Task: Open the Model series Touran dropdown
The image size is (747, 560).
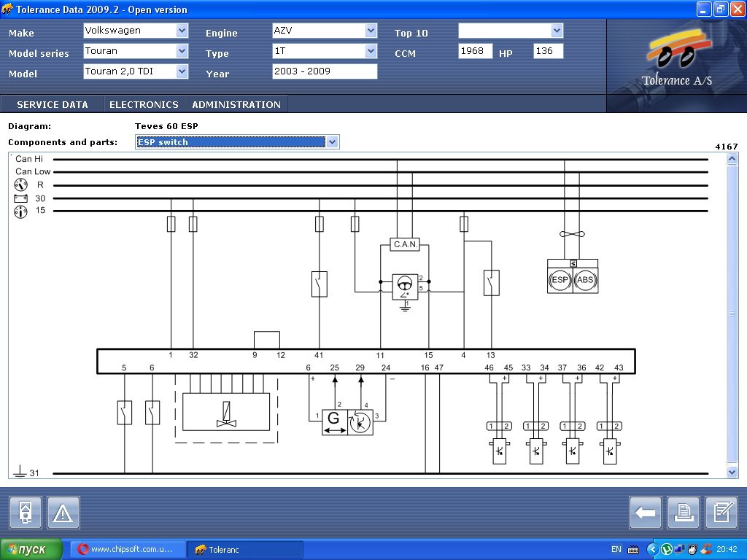Action: click(182, 51)
